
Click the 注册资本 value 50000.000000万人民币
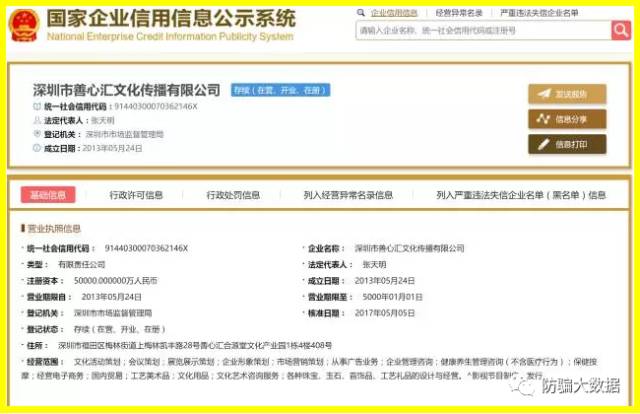116,281
